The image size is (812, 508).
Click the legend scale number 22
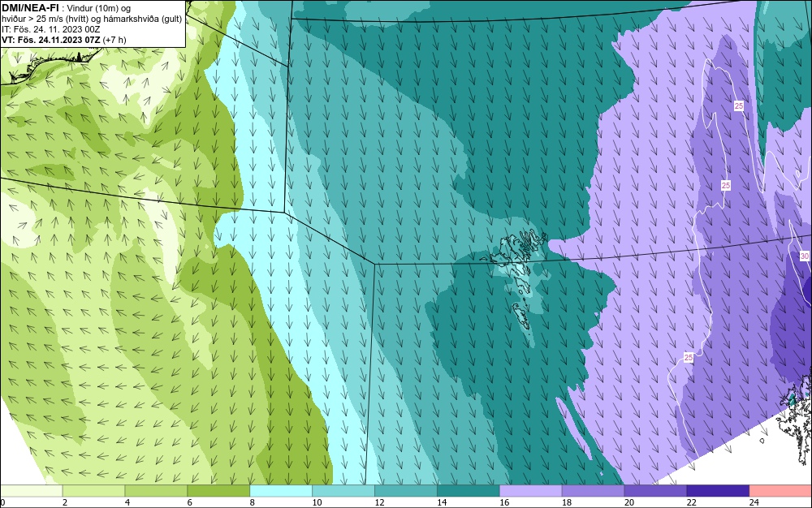point(692,502)
